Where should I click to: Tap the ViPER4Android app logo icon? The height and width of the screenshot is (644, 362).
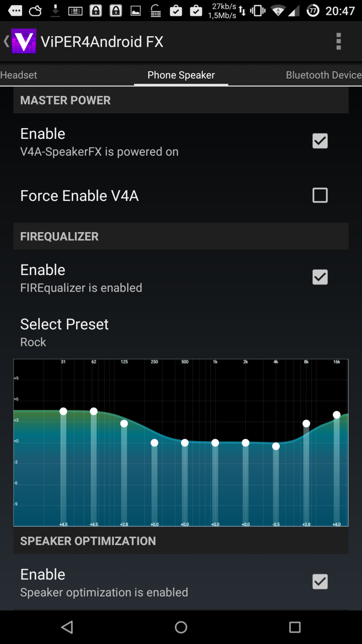tap(24, 41)
